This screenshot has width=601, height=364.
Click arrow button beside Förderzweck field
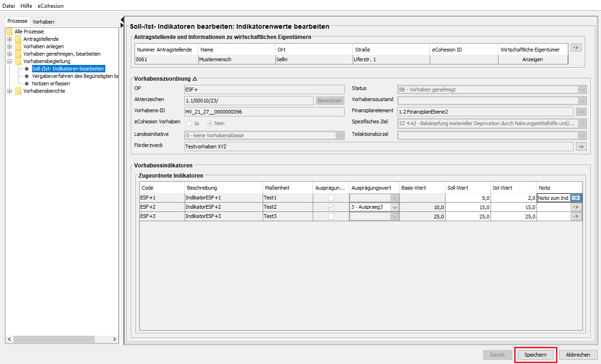tap(581, 147)
